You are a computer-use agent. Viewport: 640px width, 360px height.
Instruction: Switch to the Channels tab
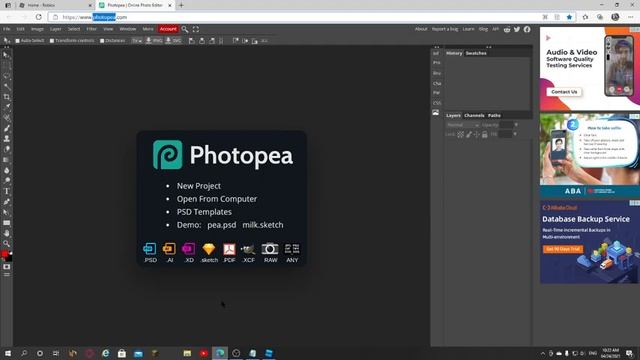[474, 116]
